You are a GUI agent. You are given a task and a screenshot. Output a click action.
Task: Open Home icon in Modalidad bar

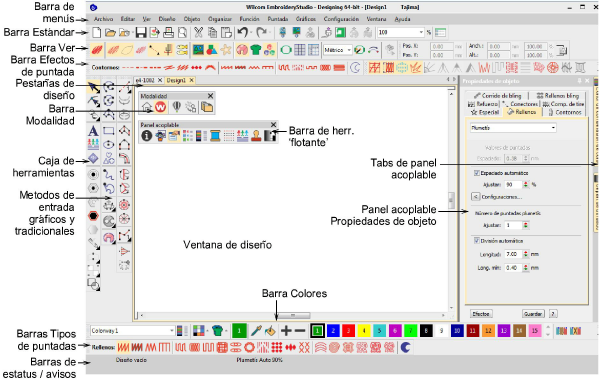pyautogui.click(x=147, y=107)
